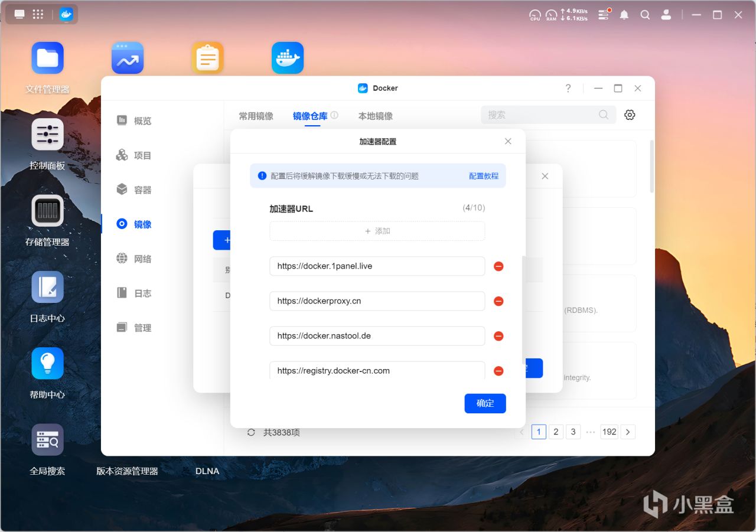Click the network speed indicator in top bar
The width and height of the screenshot is (756, 532).
pos(573,15)
